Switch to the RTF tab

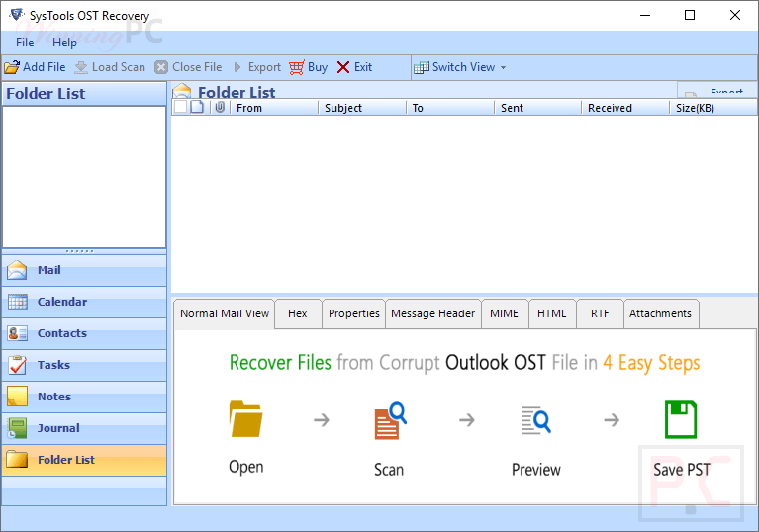click(x=600, y=313)
